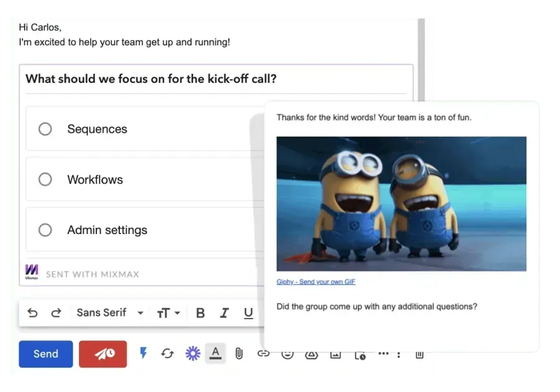
Task: Open the emoji smiley icon
Action: 287,355
